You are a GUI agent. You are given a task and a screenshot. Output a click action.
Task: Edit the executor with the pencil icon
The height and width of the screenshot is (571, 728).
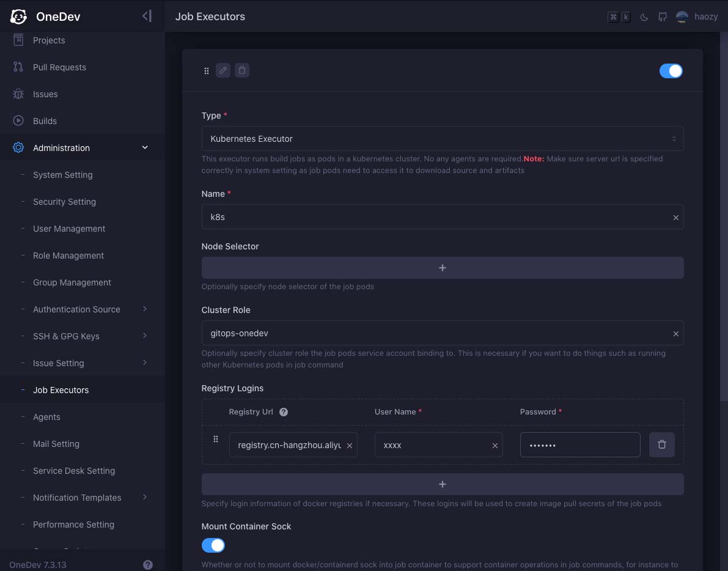coord(223,70)
